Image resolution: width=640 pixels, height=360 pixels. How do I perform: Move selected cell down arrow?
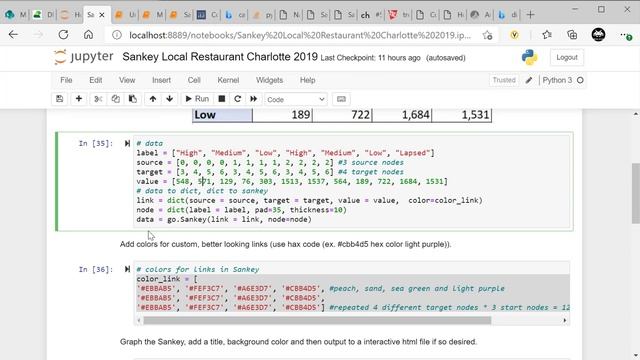coord(170,99)
